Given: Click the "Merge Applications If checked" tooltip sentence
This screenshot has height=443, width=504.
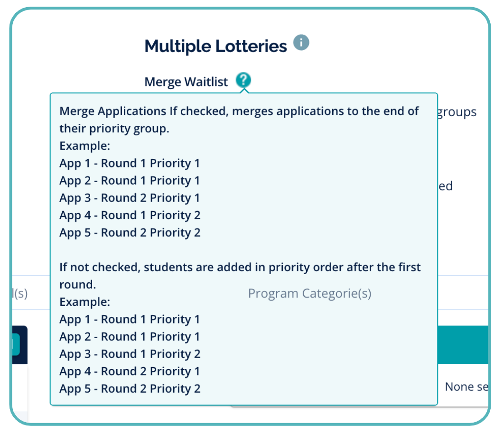Looking at the screenshot, I should click(x=239, y=111).
